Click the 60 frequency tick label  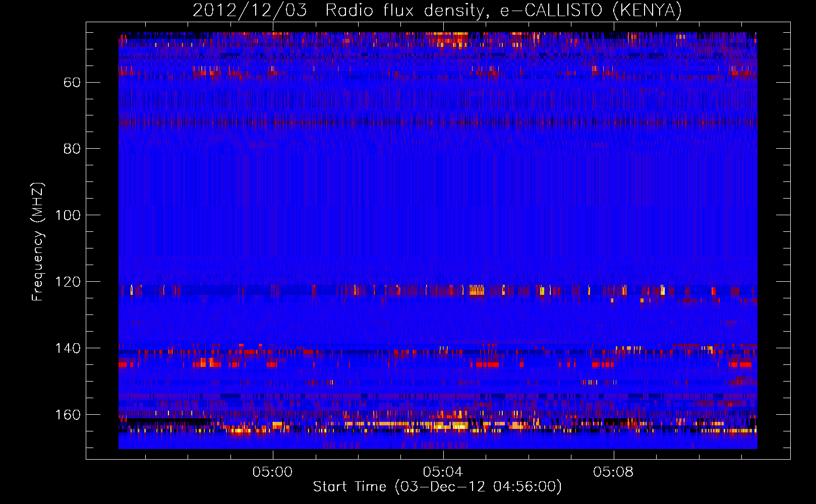point(72,82)
